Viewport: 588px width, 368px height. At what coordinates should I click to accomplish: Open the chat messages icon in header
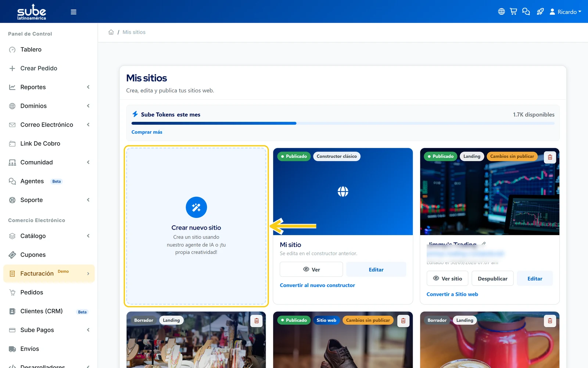526,12
